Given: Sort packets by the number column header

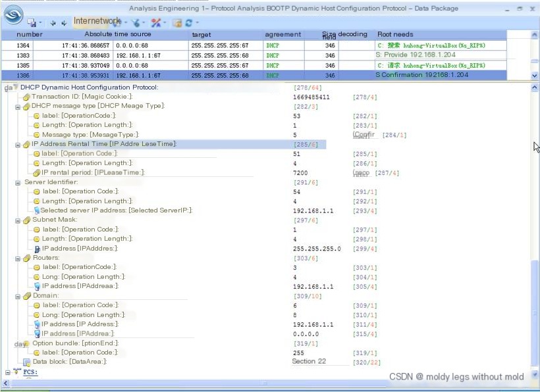Looking at the screenshot, I should (30, 34).
